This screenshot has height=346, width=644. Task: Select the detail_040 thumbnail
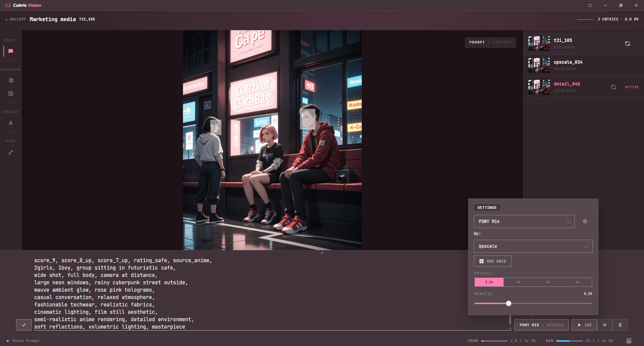pos(539,87)
